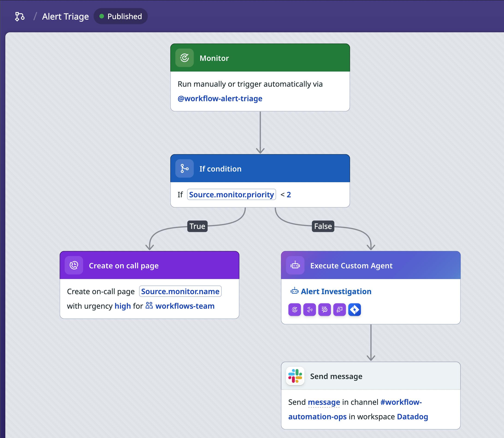Click the @workflow-alert-triage link
Viewport: 504px width, 438px height.
tap(220, 98)
